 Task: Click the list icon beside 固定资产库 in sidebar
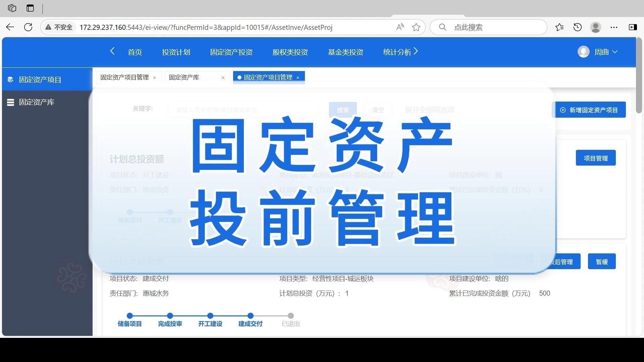pyautogui.click(x=10, y=102)
